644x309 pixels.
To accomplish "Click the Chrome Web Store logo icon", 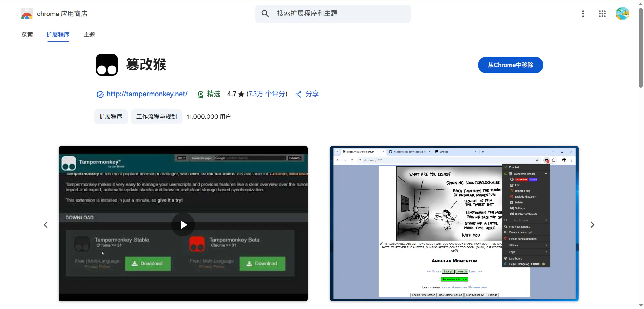I will pyautogui.click(x=26, y=14).
